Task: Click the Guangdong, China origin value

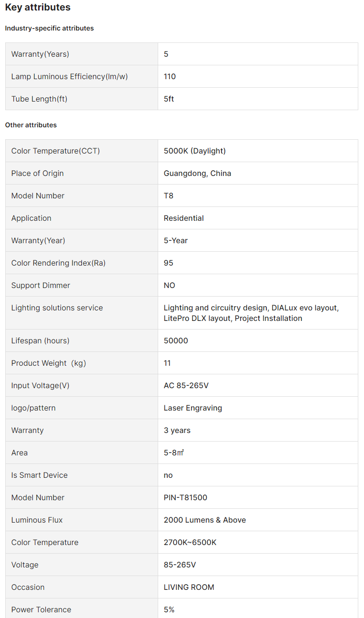Action: click(x=197, y=173)
